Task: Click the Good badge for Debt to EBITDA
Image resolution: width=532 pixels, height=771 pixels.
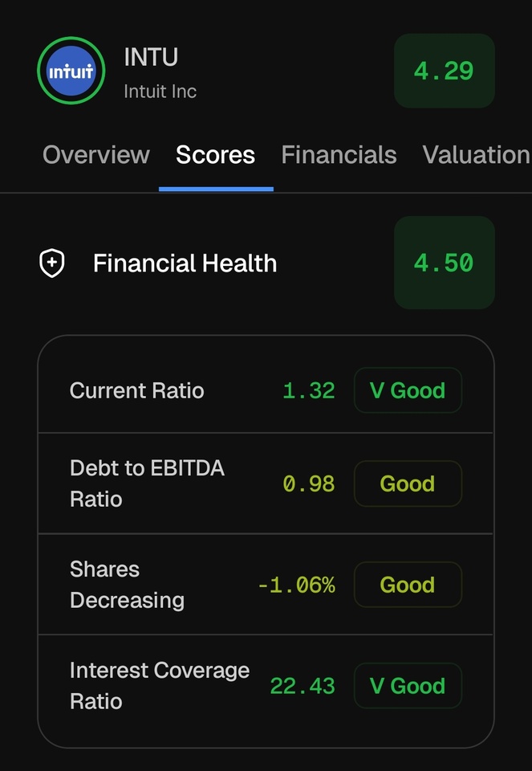Action: coord(408,483)
